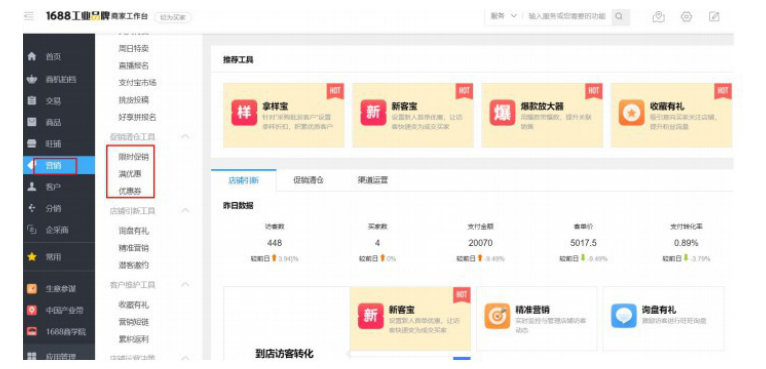Click the 切为买家 switch button
Screen dimensions: 766x369
click(173, 17)
